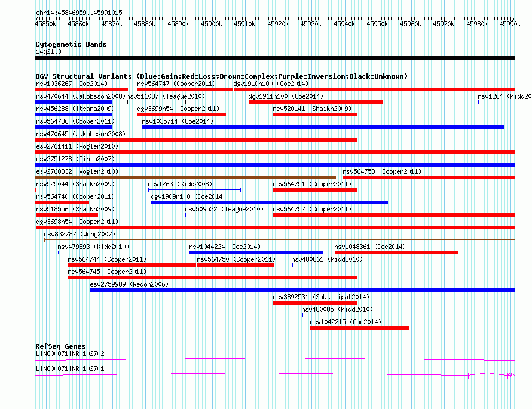Select esv3892531 (Suktitipat2014) variant
Screen dimensions: 532x409
pos(321,297)
